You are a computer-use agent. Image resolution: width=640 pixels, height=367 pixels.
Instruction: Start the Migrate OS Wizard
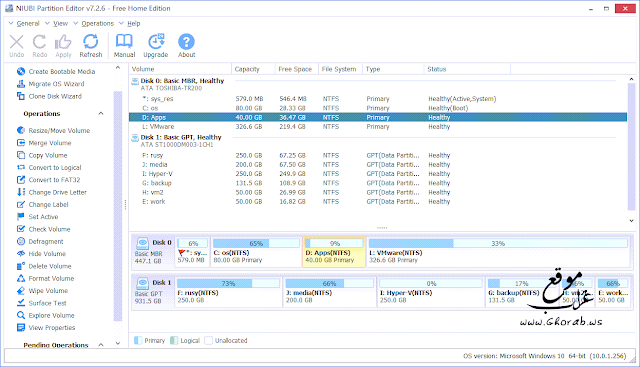tap(51, 84)
